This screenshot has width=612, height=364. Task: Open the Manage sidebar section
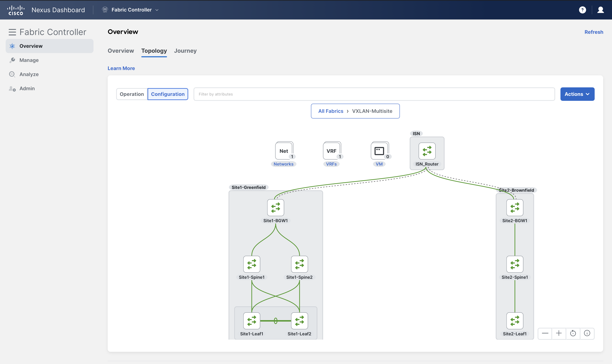point(29,60)
